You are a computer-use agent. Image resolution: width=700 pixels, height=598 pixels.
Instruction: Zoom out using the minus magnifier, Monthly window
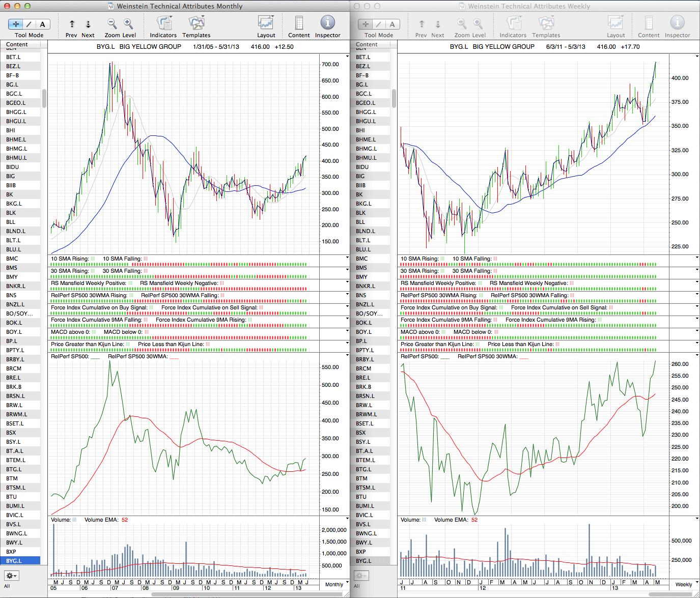(x=111, y=23)
